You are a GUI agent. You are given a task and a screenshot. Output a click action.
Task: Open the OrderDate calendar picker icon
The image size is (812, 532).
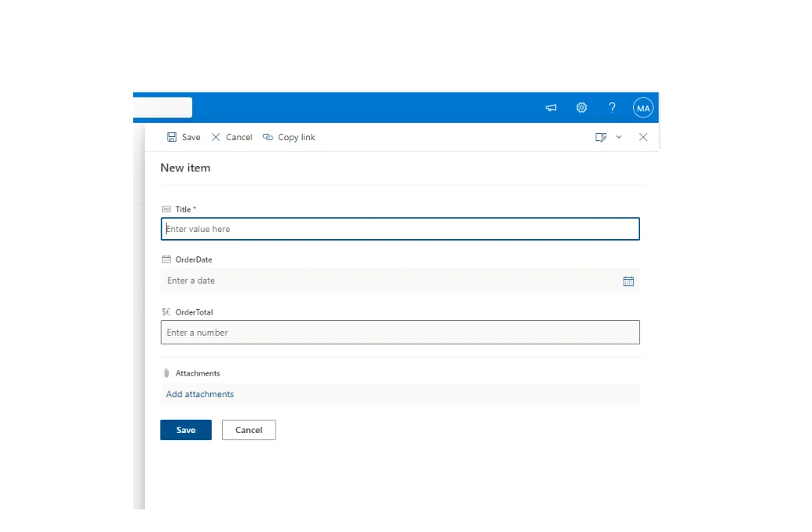point(628,281)
